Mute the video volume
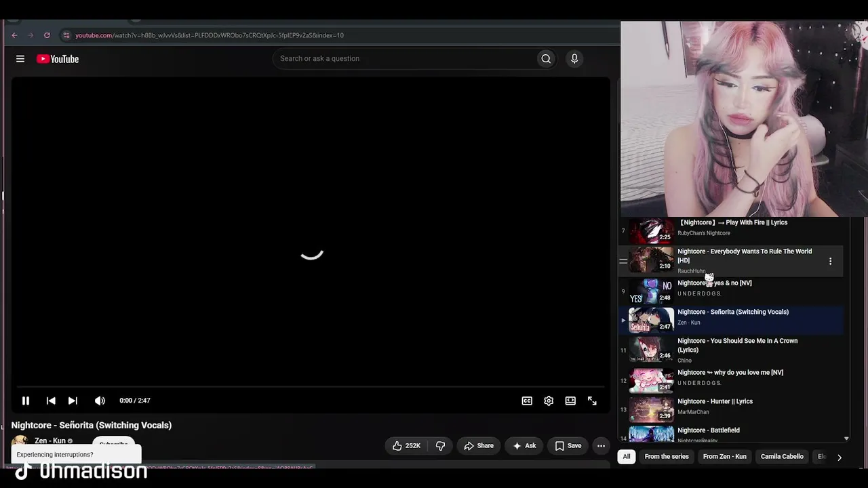The width and height of the screenshot is (868, 488). tap(100, 401)
